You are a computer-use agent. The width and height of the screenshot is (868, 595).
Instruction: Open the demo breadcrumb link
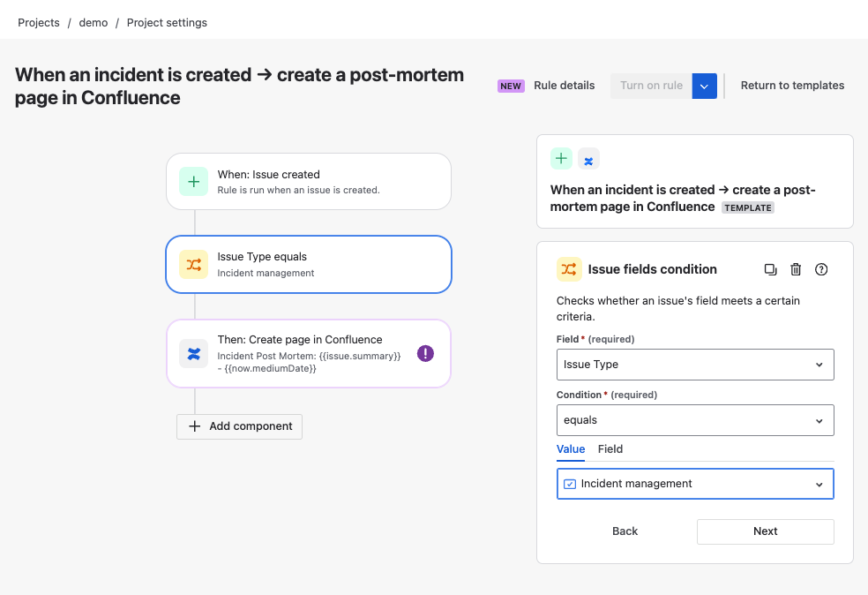pos(93,23)
